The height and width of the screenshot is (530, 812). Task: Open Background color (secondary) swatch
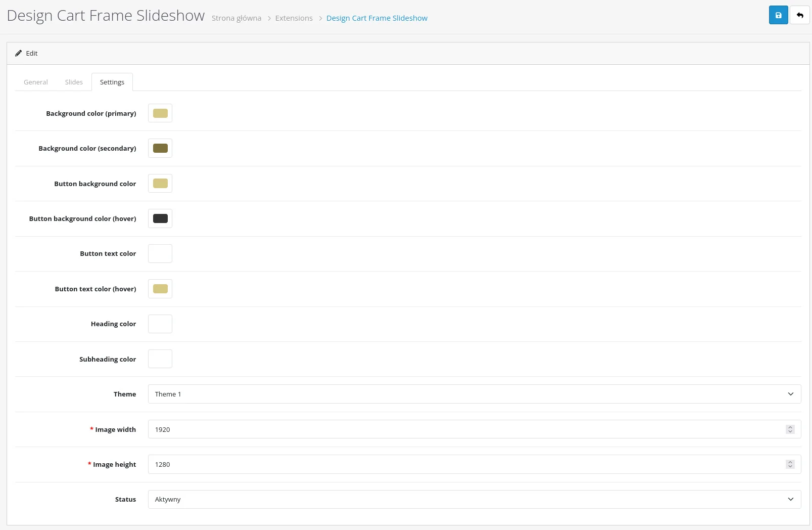pos(160,148)
